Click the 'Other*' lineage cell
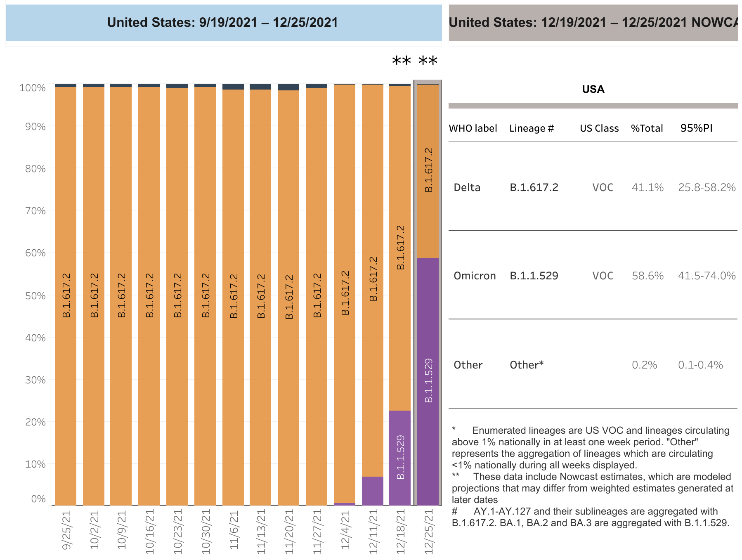742x560 pixels. coord(527,365)
